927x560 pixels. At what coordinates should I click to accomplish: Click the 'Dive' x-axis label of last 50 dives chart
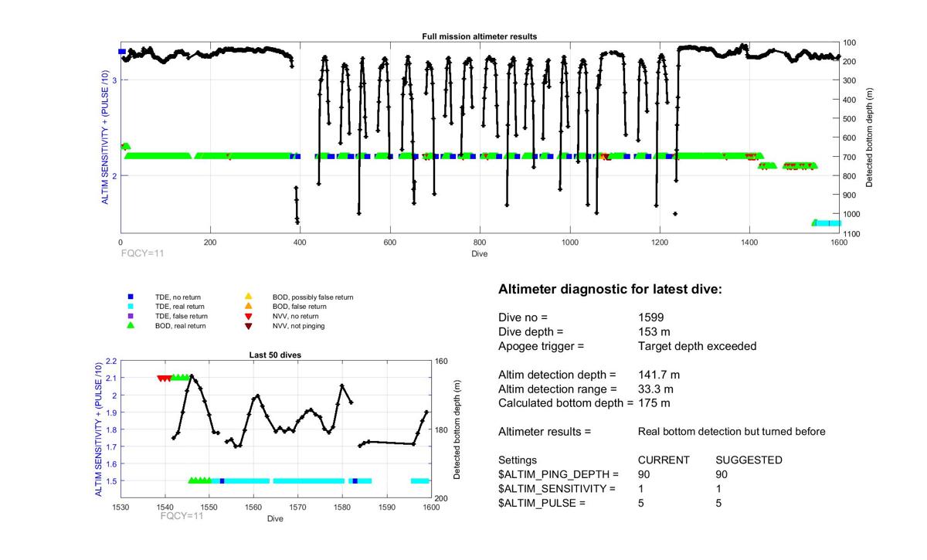tap(275, 518)
